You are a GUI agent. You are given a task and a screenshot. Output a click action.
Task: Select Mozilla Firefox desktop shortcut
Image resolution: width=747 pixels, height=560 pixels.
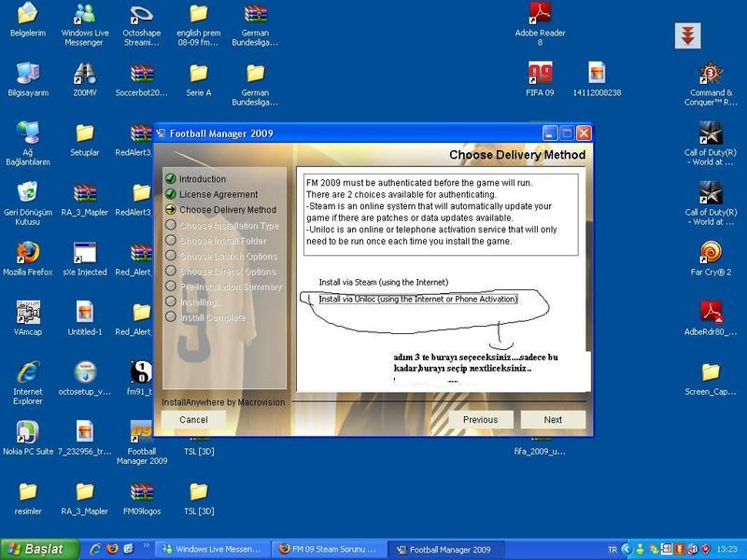pos(28,259)
